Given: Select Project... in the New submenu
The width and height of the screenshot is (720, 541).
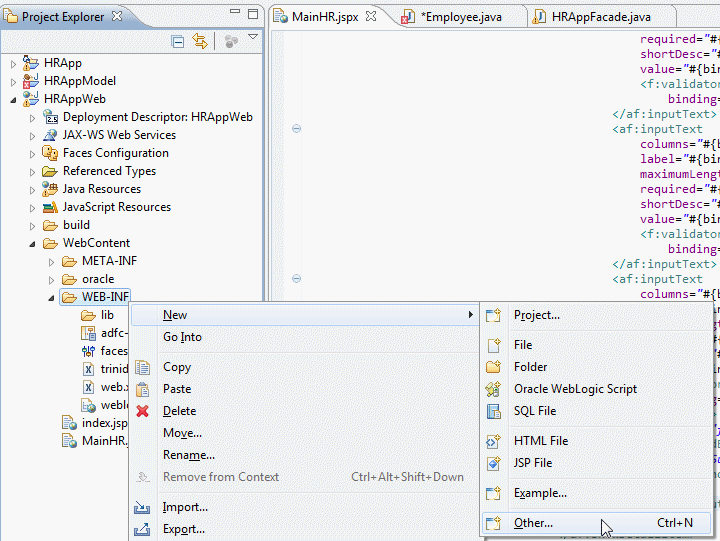Looking at the screenshot, I should click(x=596, y=315).
